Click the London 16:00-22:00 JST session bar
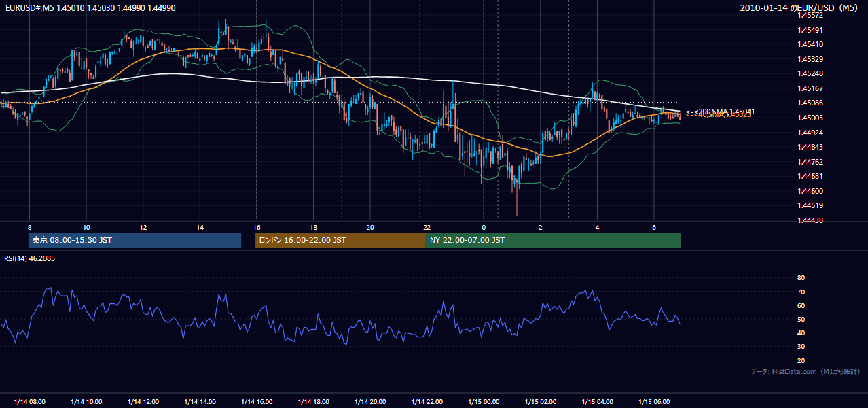 click(x=340, y=240)
